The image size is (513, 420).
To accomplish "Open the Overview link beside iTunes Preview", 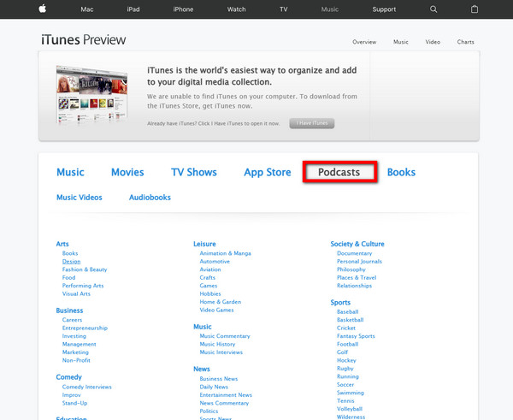I will click(364, 42).
